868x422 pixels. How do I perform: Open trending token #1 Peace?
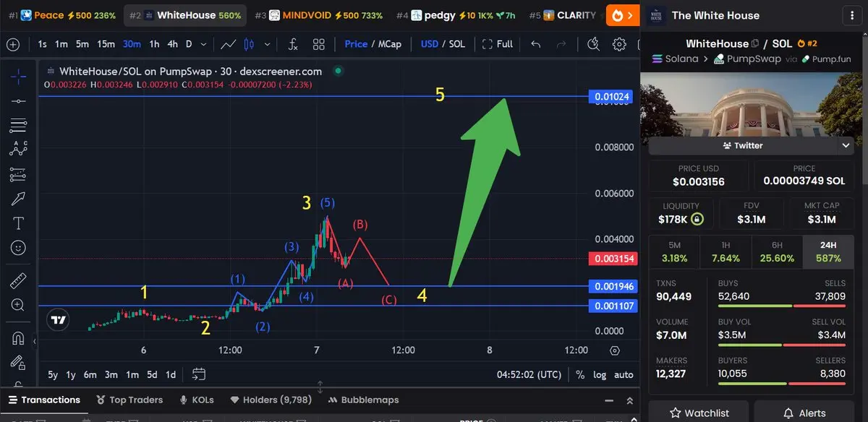[x=62, y=15]
